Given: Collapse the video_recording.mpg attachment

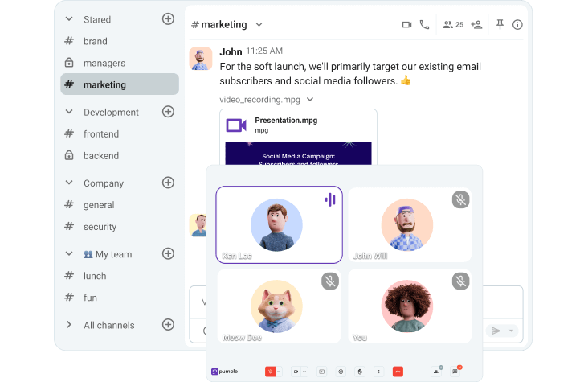Looking at the screenshot, I should (x=310, y=100).
